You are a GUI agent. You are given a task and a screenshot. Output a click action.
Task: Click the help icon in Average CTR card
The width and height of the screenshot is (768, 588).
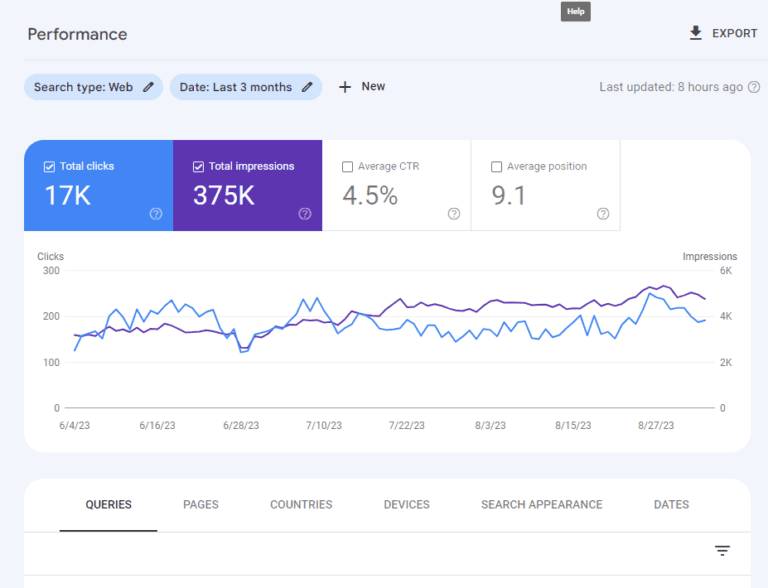[453, 213]
